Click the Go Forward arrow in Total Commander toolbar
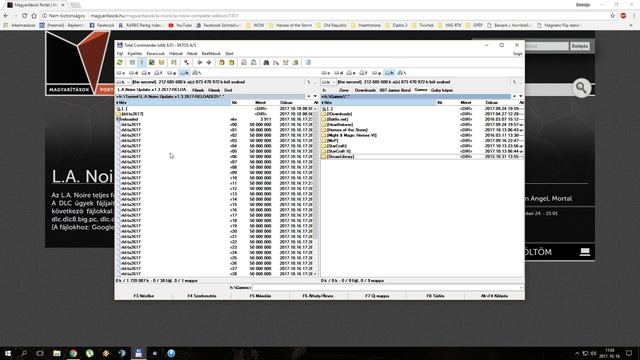This screenshot has height=360, width=640. click(x=209, y=62)
